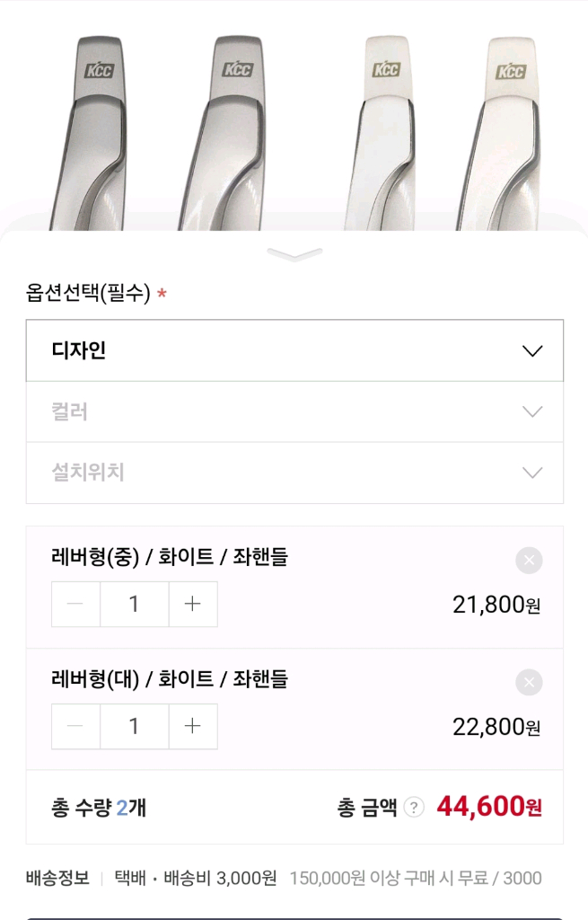The image size is (588, 920).
Task: Remove the 레버형(대) 화이트 좌핸들 option
Action: [x=528, y=682]
